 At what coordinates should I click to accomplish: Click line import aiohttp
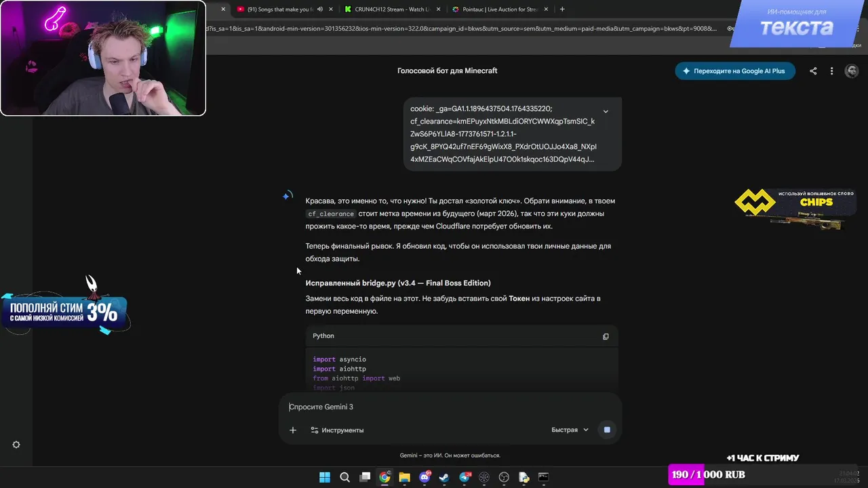coord(339,369)
